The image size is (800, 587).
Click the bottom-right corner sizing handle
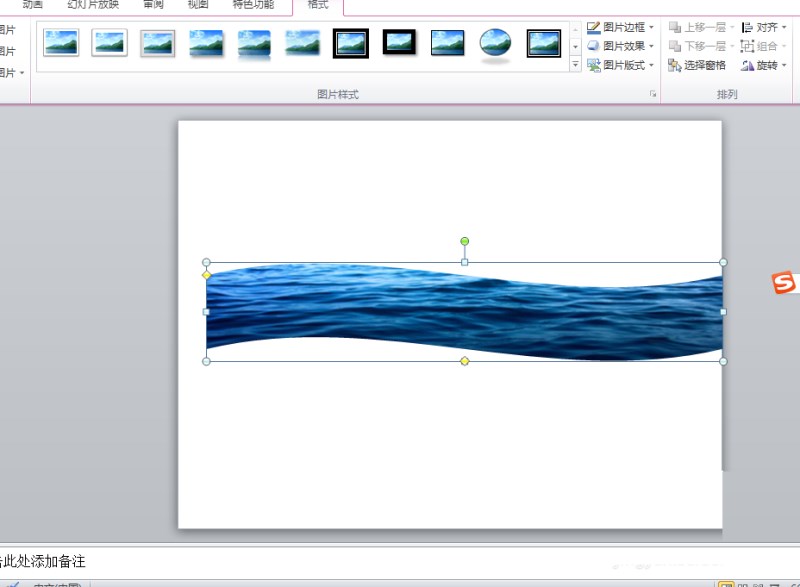(x=723, y=361)
